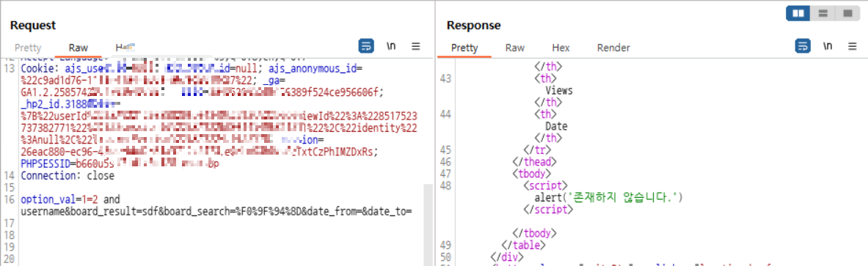Click the alert('존재하지 않습니다.') script line

[610, 197]
